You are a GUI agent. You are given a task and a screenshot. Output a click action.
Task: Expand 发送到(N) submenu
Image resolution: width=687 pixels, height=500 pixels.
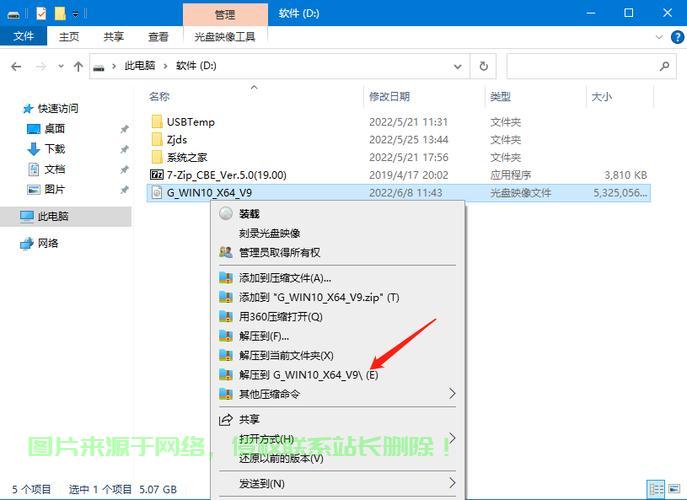click(337, 483)
